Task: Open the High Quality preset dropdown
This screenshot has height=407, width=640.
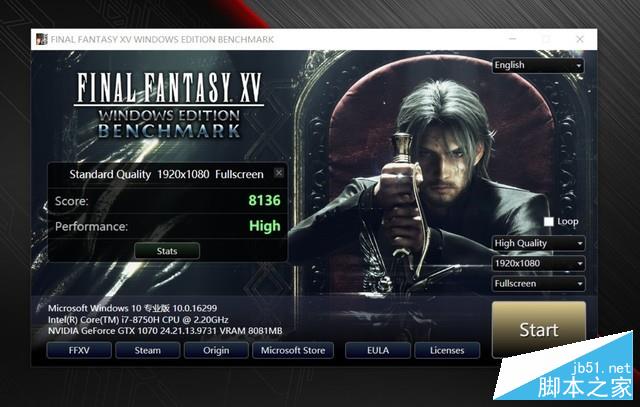Action: click(539, 243)
